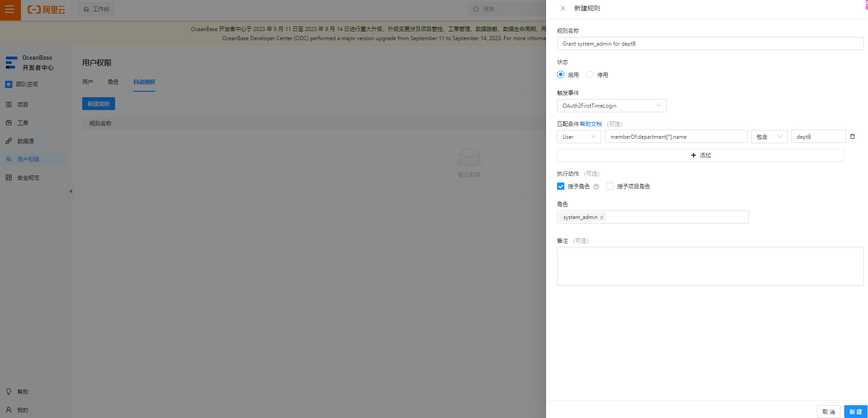868x418 pixels.
Task: Delete the deptB match condition row
Action: [852, 136]
